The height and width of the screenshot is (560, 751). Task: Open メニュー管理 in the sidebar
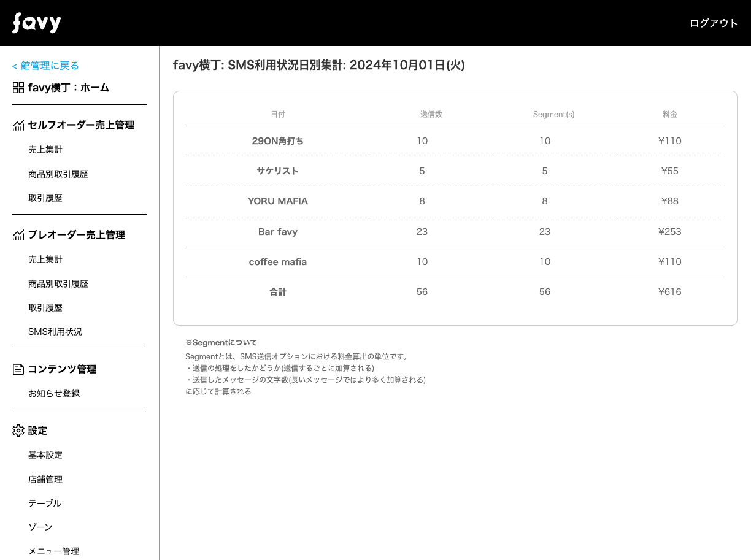click(x=53, y=551)
